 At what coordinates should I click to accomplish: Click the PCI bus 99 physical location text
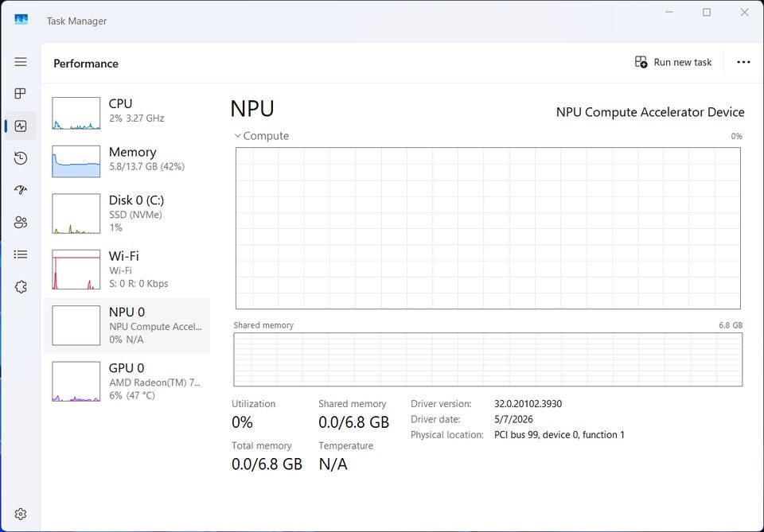tap(559, 435)
